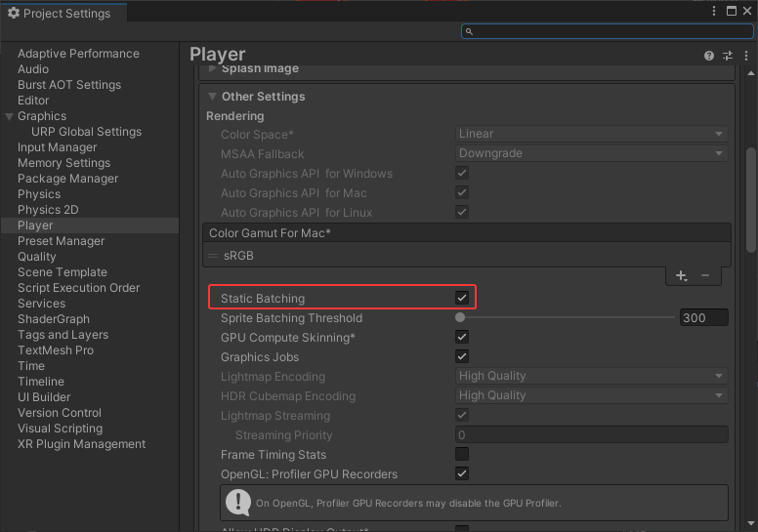Expand the Splash Image section
758x532 pixels.
coord(212,69)
